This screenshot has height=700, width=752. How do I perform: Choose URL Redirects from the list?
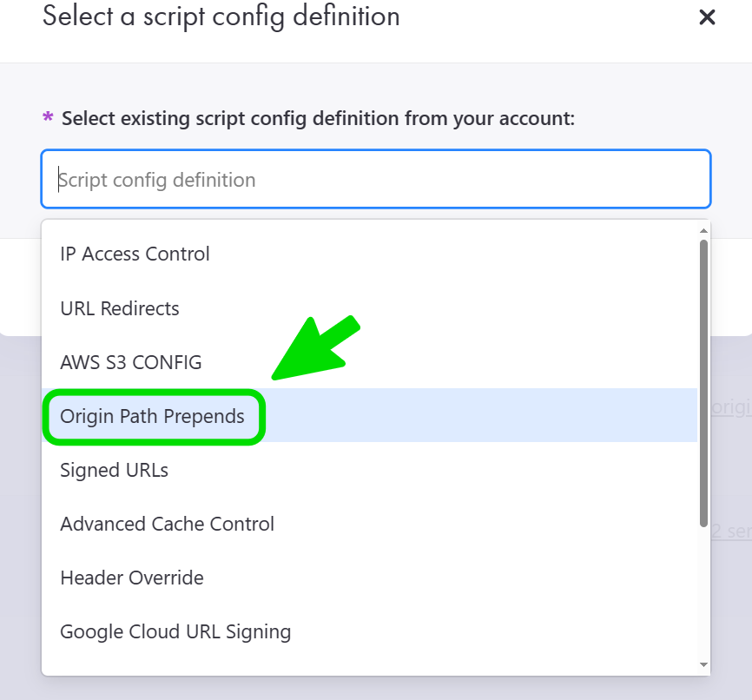[120, 308]
